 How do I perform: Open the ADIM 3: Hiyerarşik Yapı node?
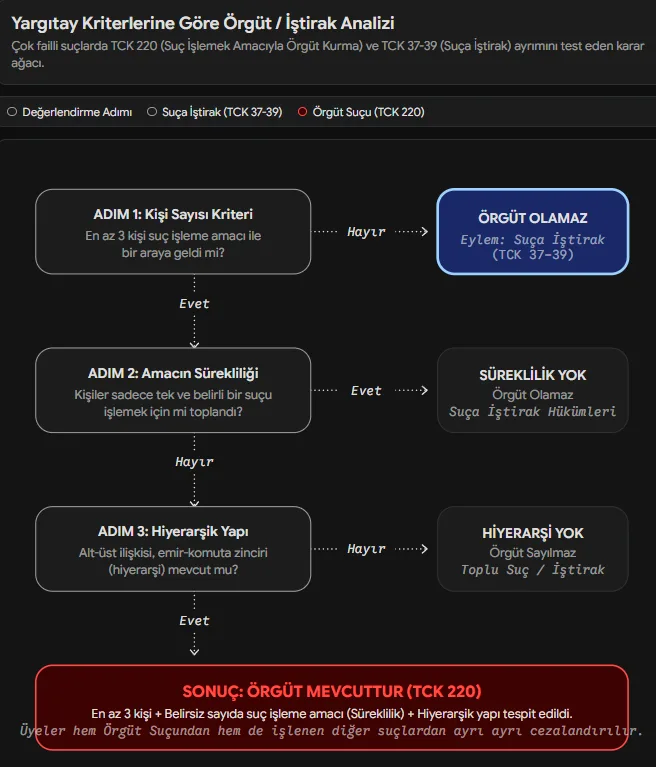(173, 549)
